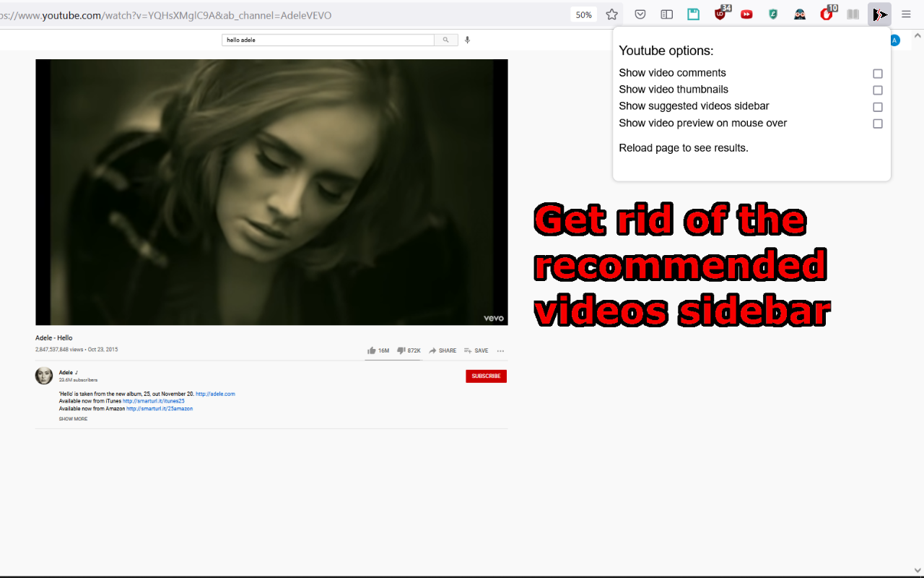Open the uBlock Origin extension popup
Screen dimensions: 924x578
(x=721, y=14)
